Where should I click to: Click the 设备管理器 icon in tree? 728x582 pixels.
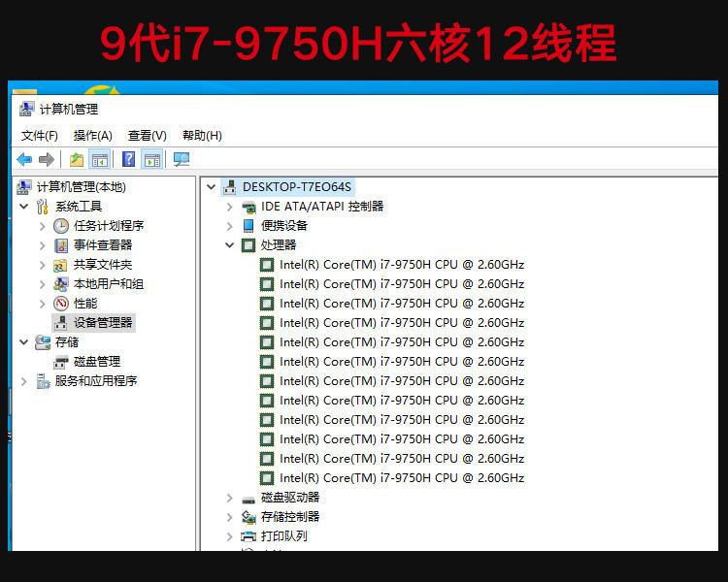60,323
